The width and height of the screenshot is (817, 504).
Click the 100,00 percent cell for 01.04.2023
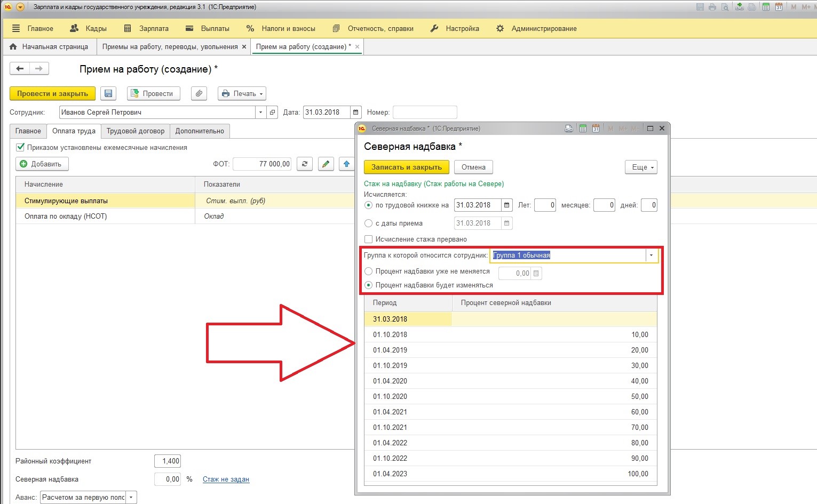(x=554, y=474)
